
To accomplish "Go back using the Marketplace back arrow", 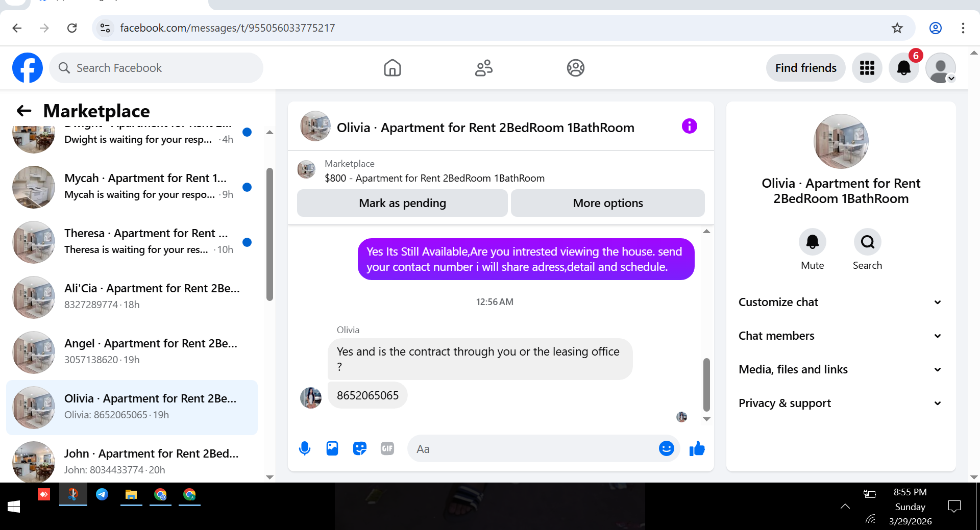I will 24,111.
